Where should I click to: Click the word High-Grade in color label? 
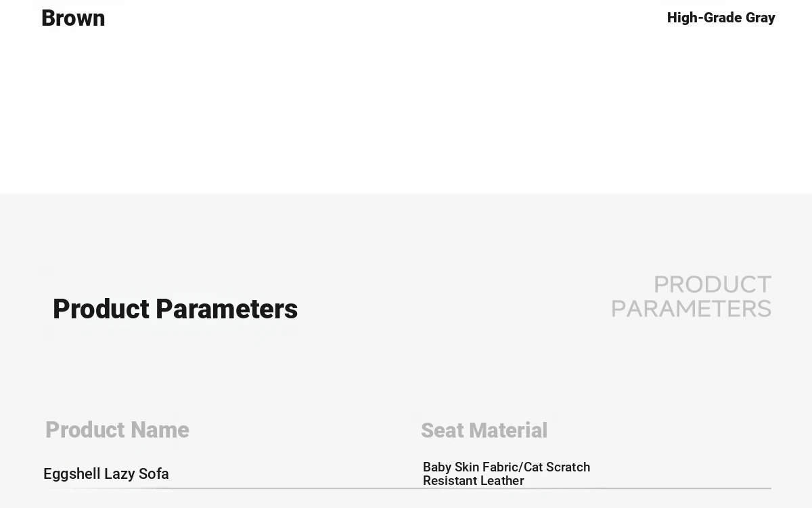point(704,18)
